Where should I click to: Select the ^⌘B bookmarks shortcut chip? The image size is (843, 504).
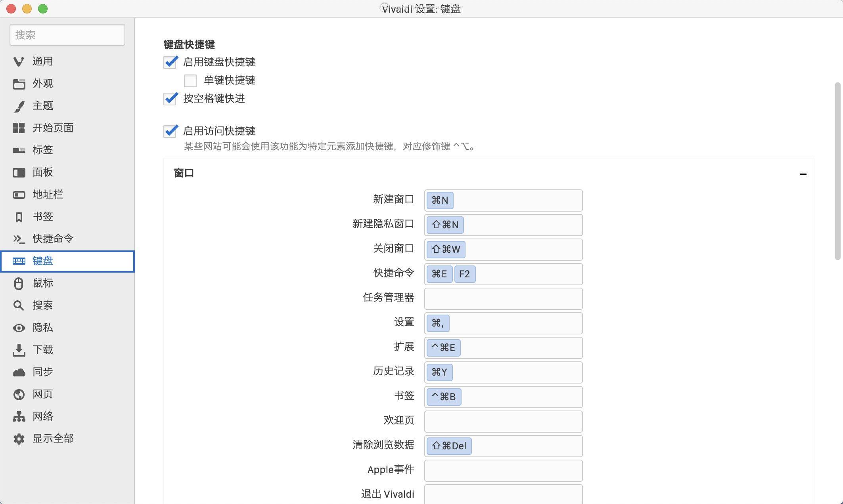tap(444, 397)
